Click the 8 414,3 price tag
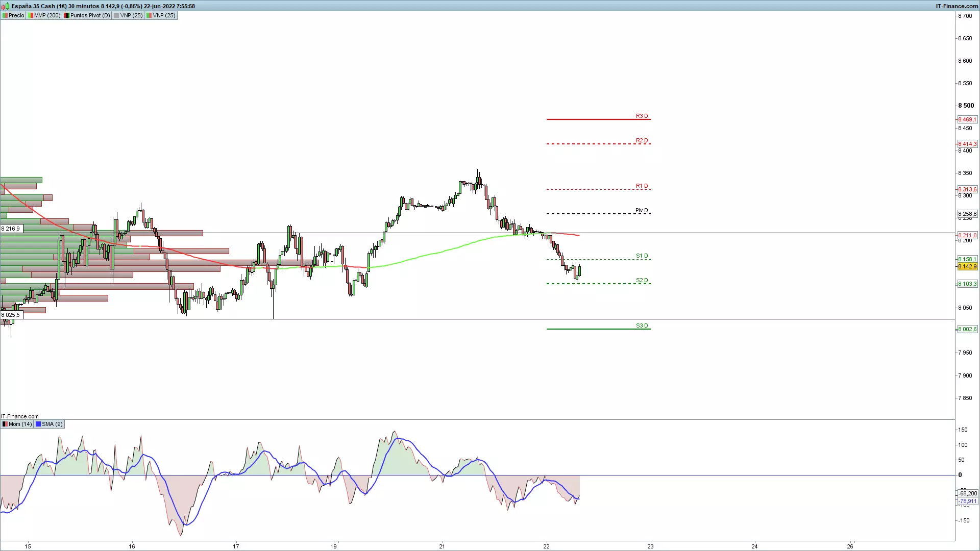 click(x=967, y=144)
